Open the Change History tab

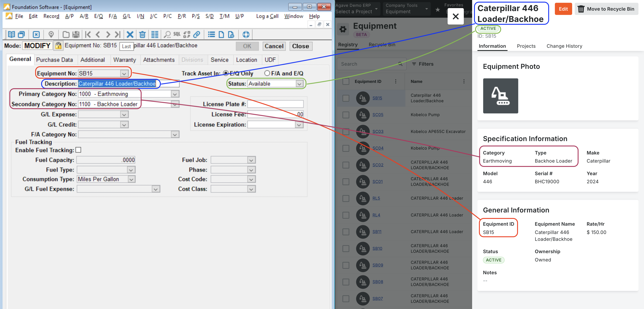564,46
